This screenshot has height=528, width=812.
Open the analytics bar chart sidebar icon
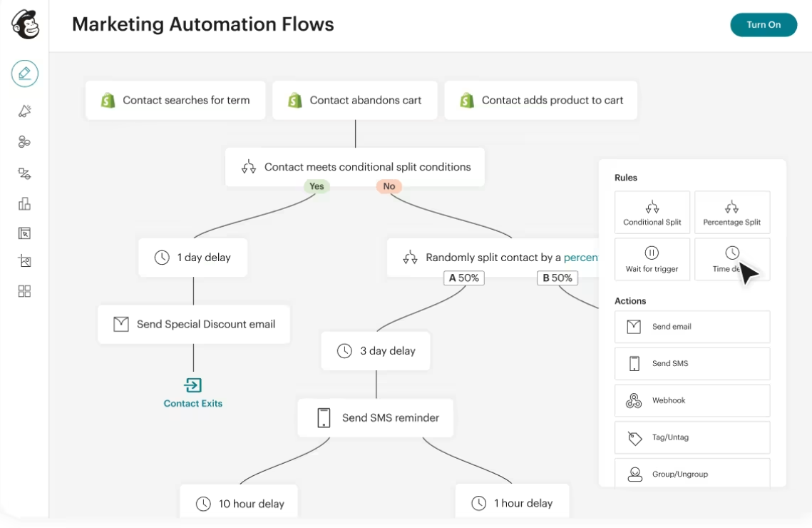click(24, 203)
